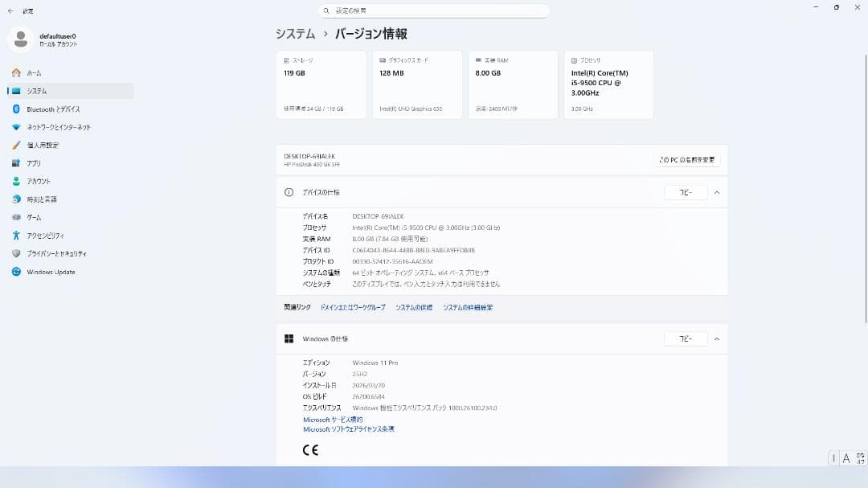
Task: Open the Bluetooth とデバイス icon
Action: [x=16, y=109]
